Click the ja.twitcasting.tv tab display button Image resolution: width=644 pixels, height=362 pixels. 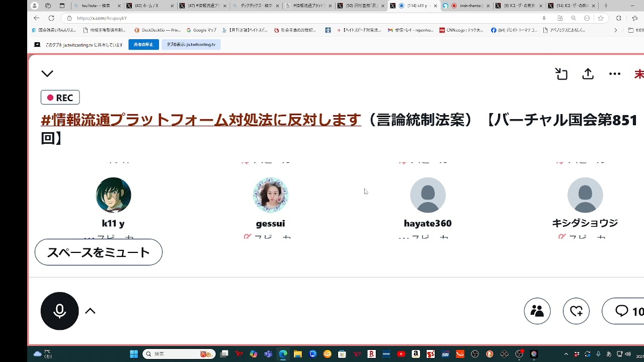click(x=191, y=44)
